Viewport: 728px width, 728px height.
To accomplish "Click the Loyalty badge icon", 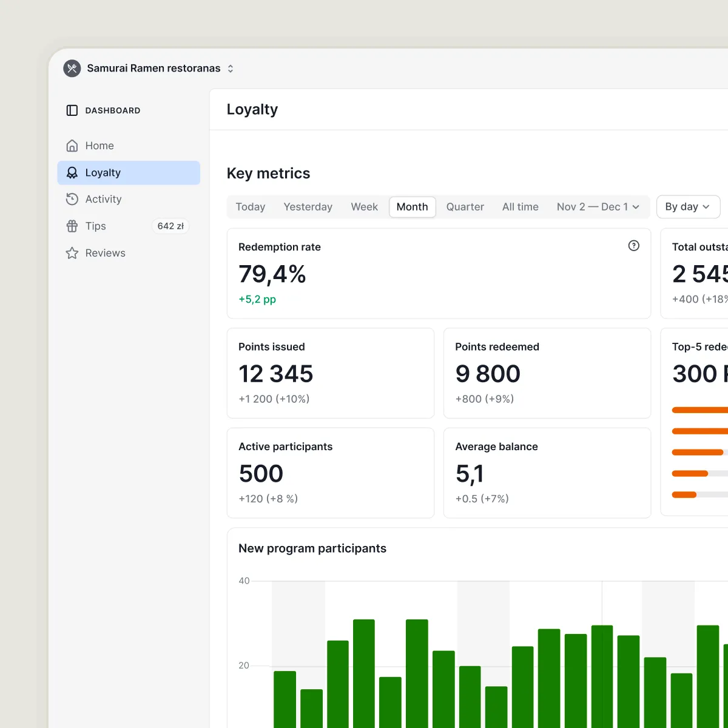I will click(x=72, y=173).
